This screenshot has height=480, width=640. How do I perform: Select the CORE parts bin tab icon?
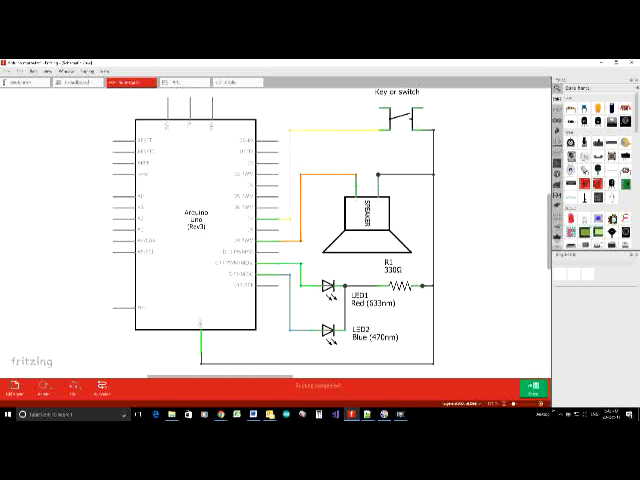point(557,99)
